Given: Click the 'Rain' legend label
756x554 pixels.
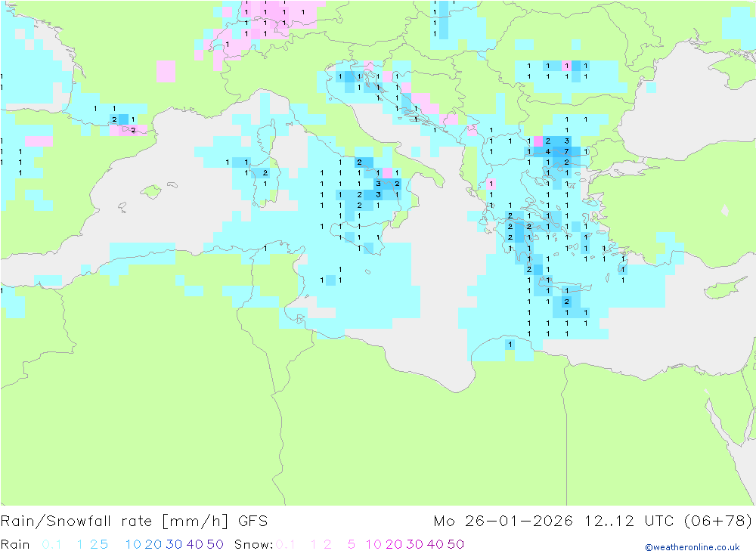Looking at the screenshot, I should 15,544.
